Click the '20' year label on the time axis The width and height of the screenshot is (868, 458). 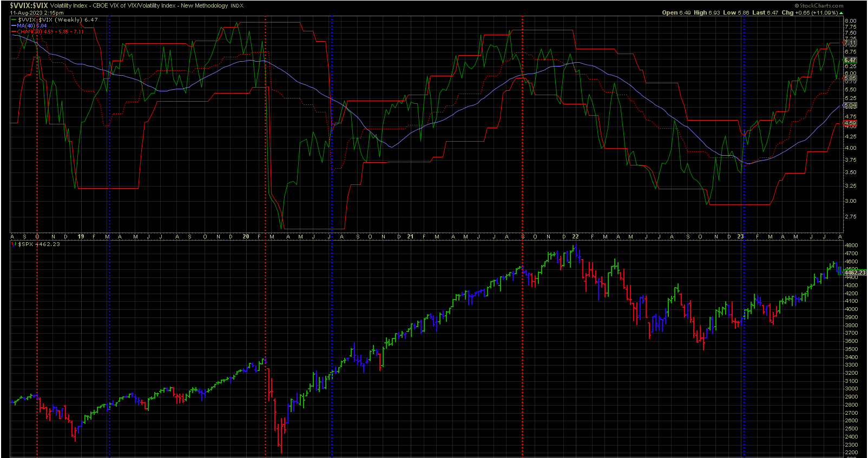[246, 237]
